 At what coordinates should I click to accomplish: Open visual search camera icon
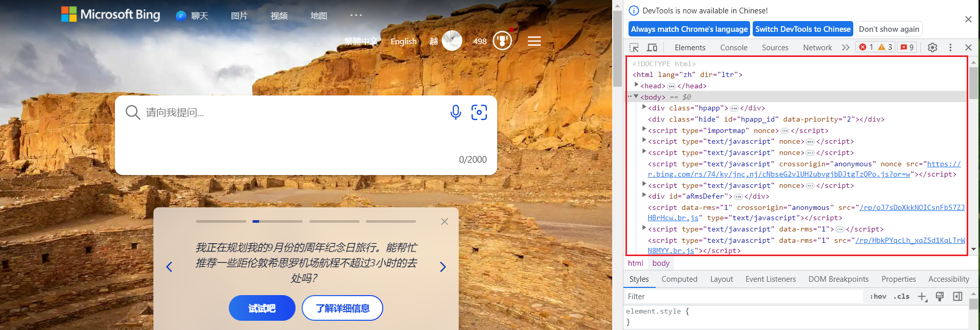point(479,112)
